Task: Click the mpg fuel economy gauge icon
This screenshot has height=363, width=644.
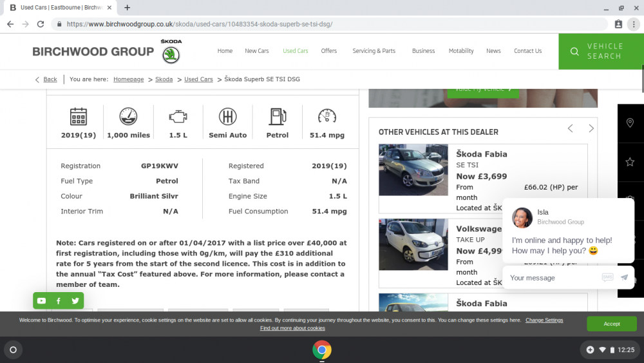Action: 327,116
